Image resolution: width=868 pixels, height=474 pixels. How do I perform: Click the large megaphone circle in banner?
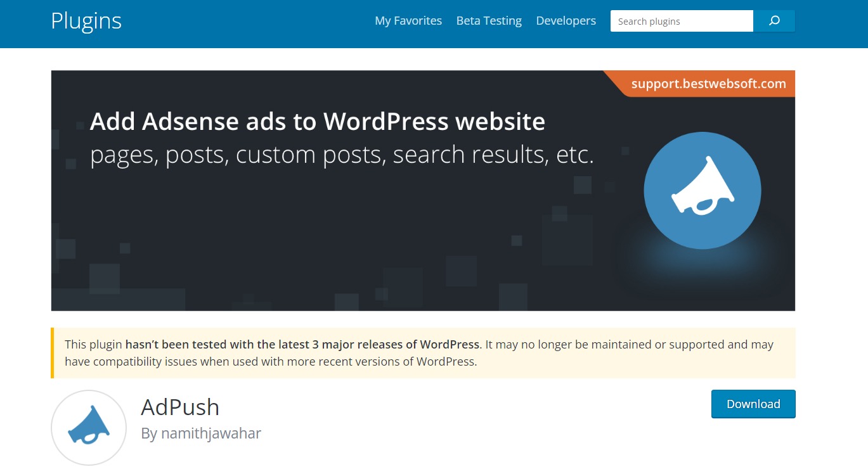point(702,190)
